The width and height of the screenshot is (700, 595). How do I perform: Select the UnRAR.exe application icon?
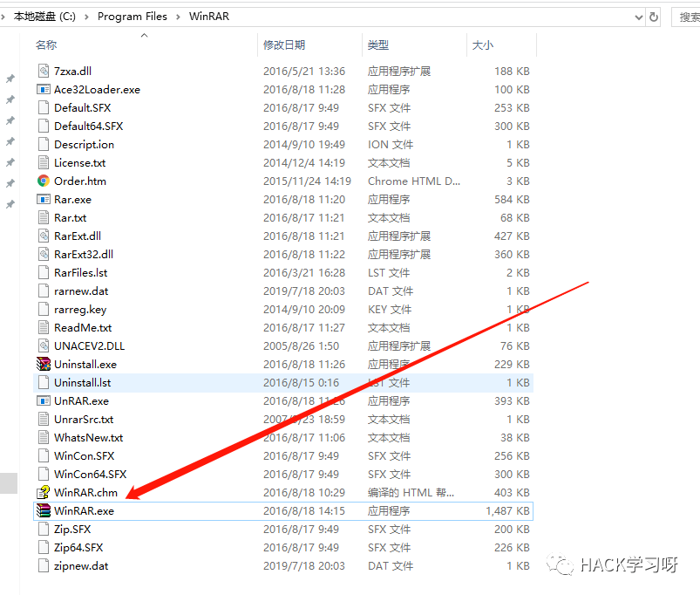pos(44,400)
